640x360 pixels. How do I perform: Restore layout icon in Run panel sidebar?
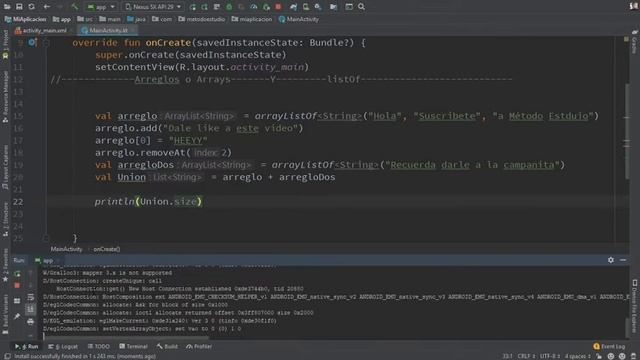17,301
